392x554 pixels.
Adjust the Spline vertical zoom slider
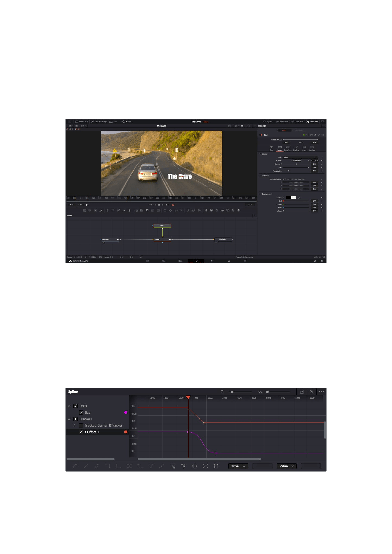pos(232,392)
